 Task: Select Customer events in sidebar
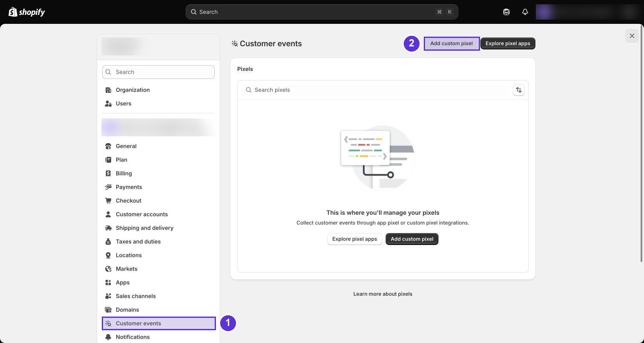(x=159, y=323)
